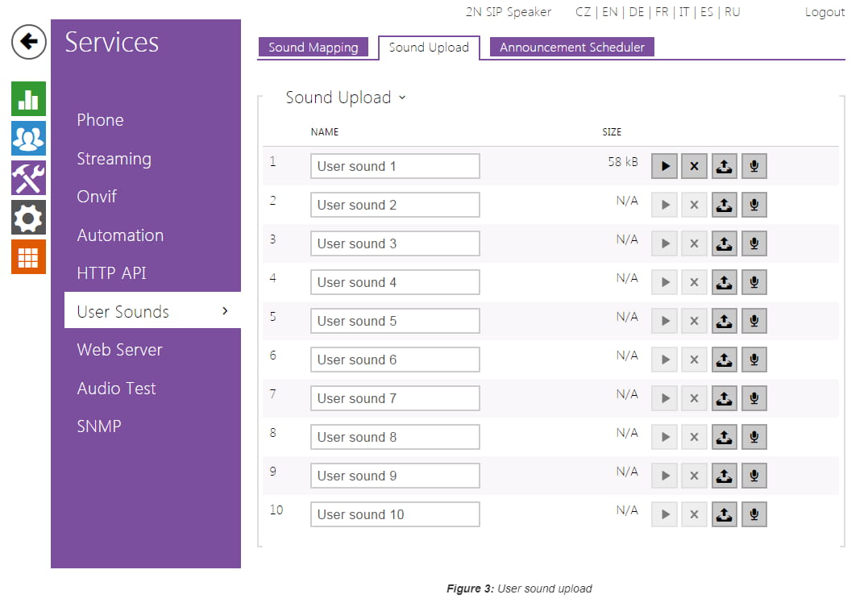This screenshot has height=603, width=868.
Task: Open the System gear icon
Action: click(28, 218)
